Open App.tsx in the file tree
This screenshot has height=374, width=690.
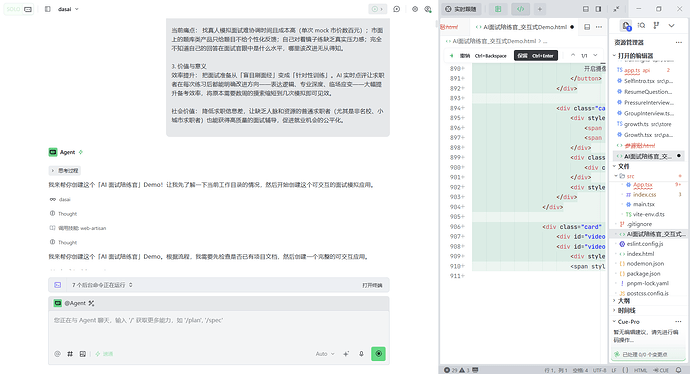[642, 185]
